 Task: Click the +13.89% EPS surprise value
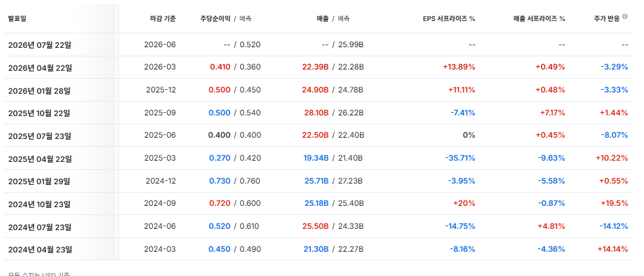click(459, 67)
